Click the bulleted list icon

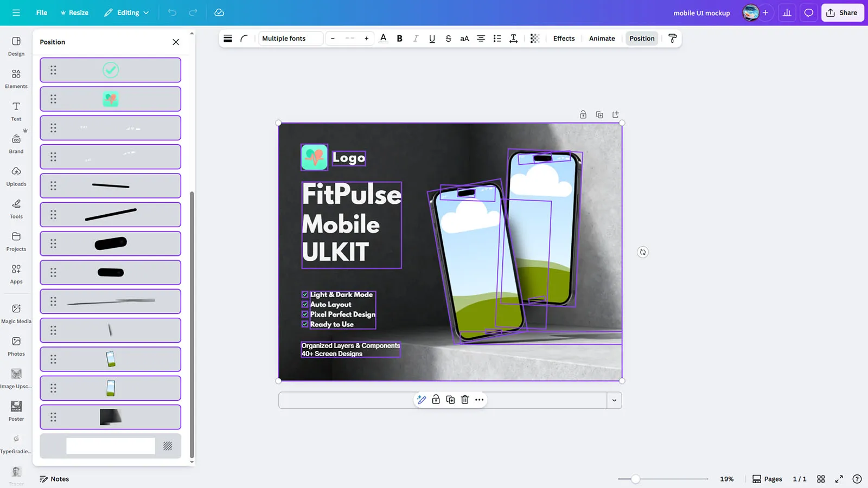coord(497,38)
